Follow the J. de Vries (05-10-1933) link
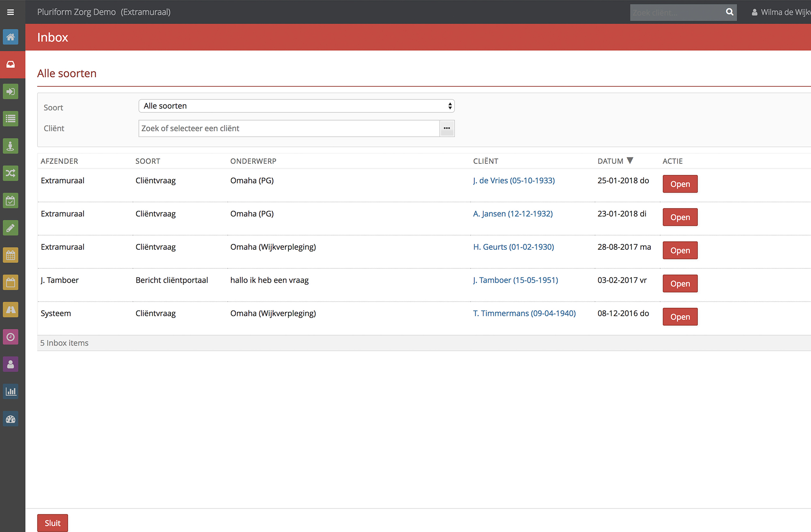The image size is (811, 532). click(x=514, y=180)
